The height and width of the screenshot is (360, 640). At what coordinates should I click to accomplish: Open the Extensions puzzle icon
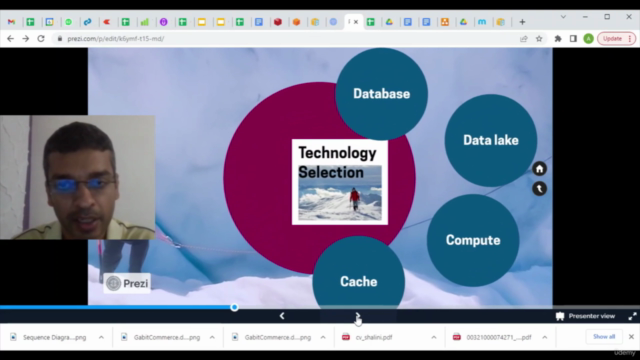[558, 39]
